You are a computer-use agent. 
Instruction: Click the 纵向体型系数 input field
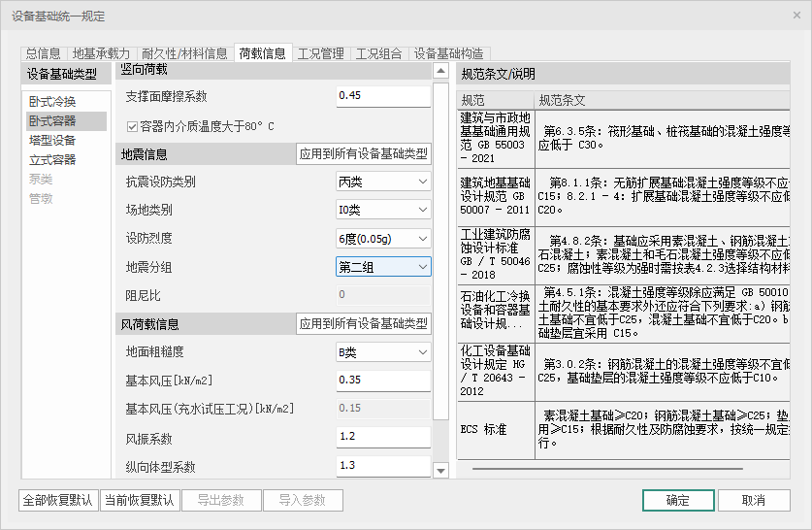tap(383, 466)
